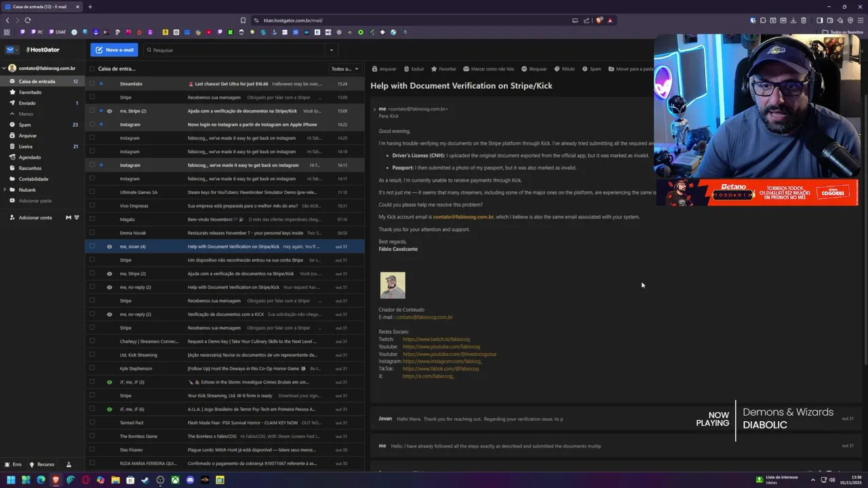Open a new browser tab with plus icon
Viewport: 868px width, 488px height.
(x=90, y=7)
